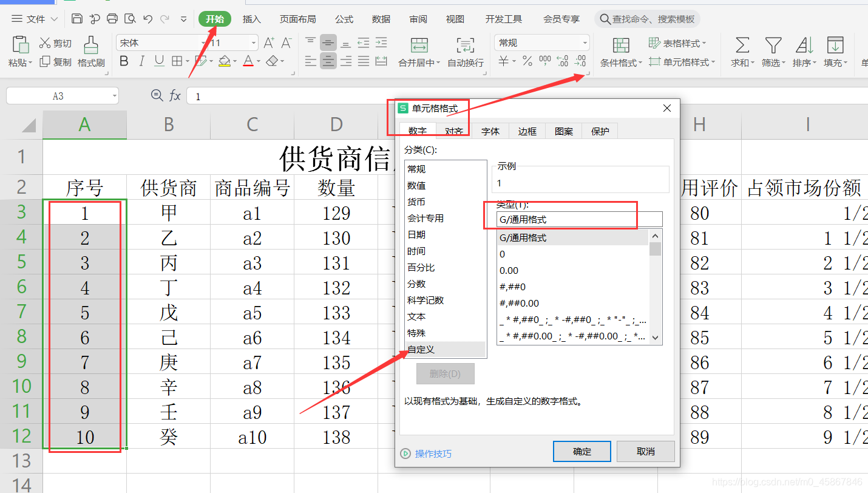Click the Copy (复制) icon
The width and height of the screenshot is (868, 493).
(45, 61)
